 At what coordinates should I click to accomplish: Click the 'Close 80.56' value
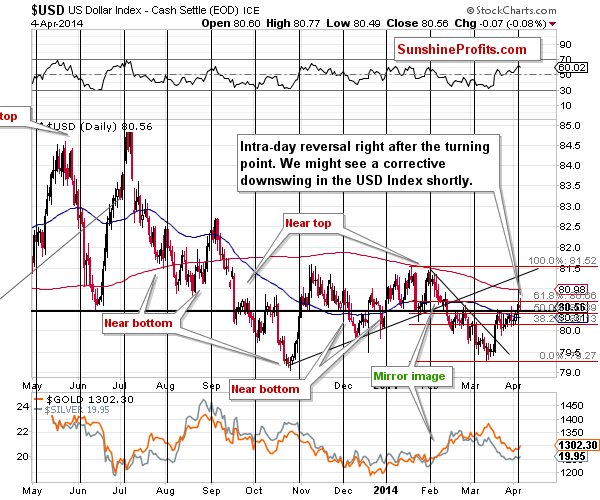click(417, 23)
